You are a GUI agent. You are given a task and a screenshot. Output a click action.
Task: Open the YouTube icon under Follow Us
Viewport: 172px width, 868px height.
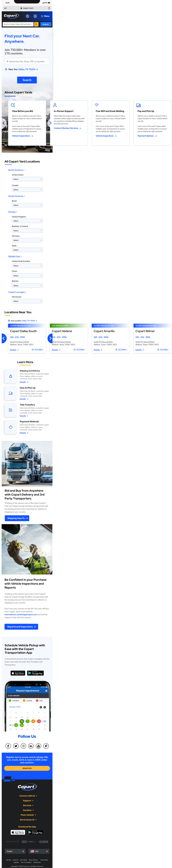[38, 746]
